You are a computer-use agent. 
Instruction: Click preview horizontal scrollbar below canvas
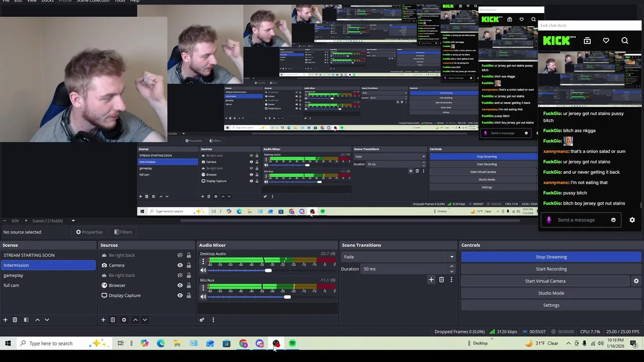click(350, 221)
